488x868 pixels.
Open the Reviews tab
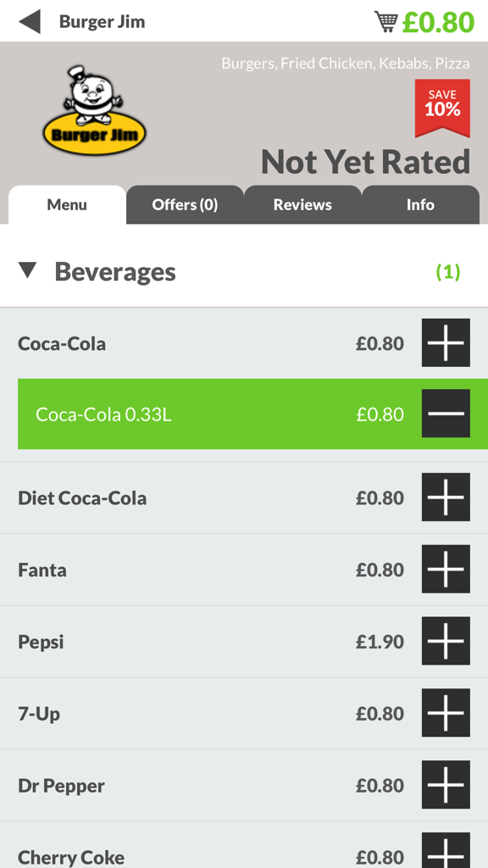[x=302, y=204]
